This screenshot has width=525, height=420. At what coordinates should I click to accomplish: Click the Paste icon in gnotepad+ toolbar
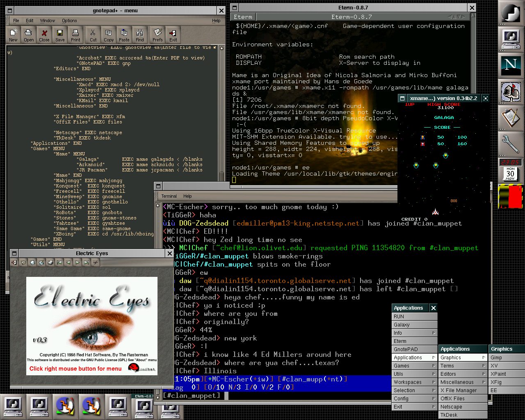[x=124, y=35]
